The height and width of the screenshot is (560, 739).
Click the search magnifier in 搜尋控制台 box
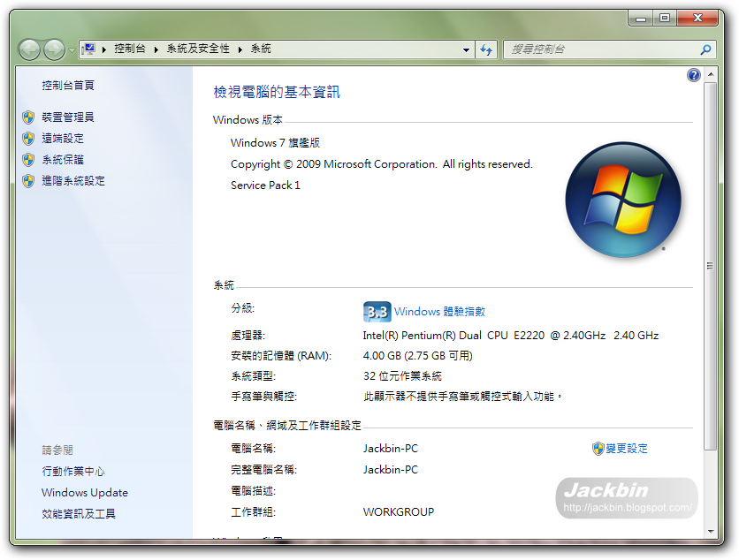tap(707, 49)
